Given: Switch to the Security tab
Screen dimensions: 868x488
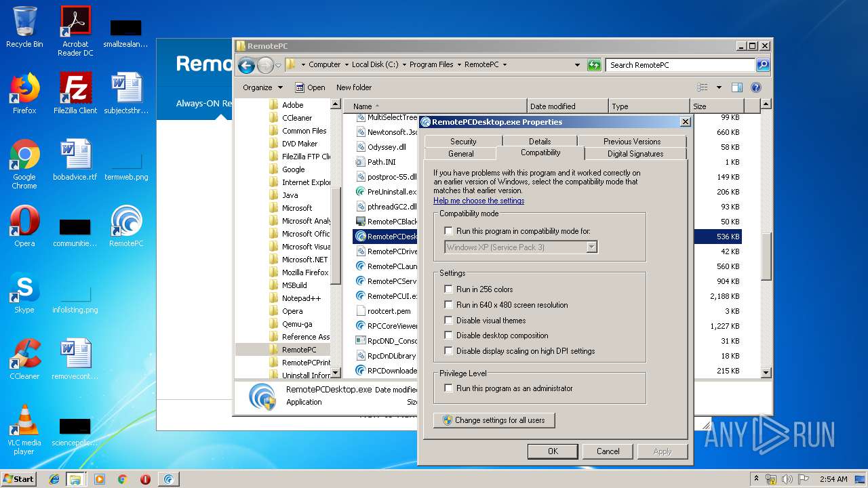Looking at the screenshot, I should tap(463, 141).
